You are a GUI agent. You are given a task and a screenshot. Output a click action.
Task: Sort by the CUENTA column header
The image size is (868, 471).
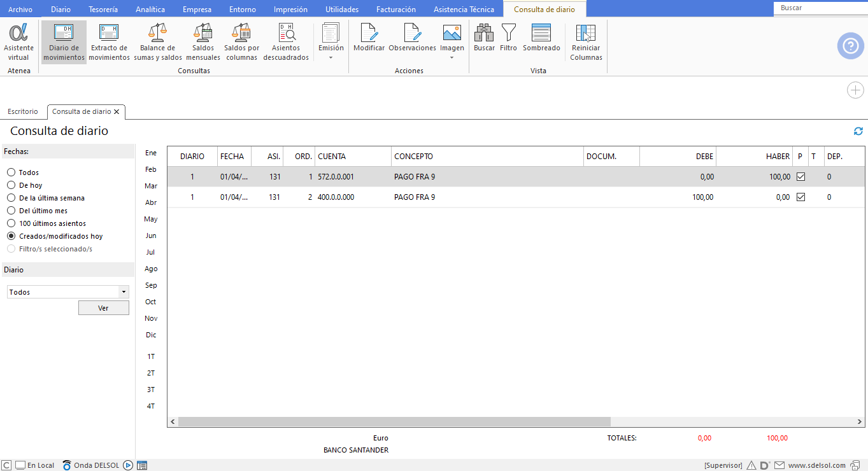pos(353,157)
